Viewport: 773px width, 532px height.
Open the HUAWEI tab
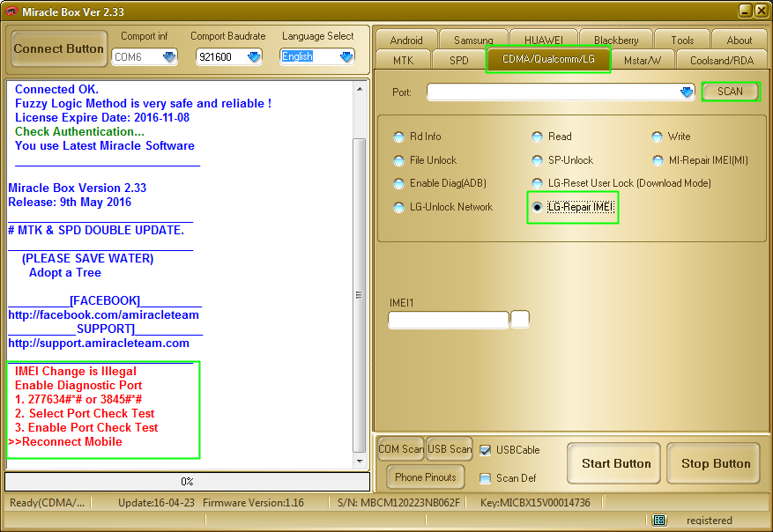tap(544, 40)
